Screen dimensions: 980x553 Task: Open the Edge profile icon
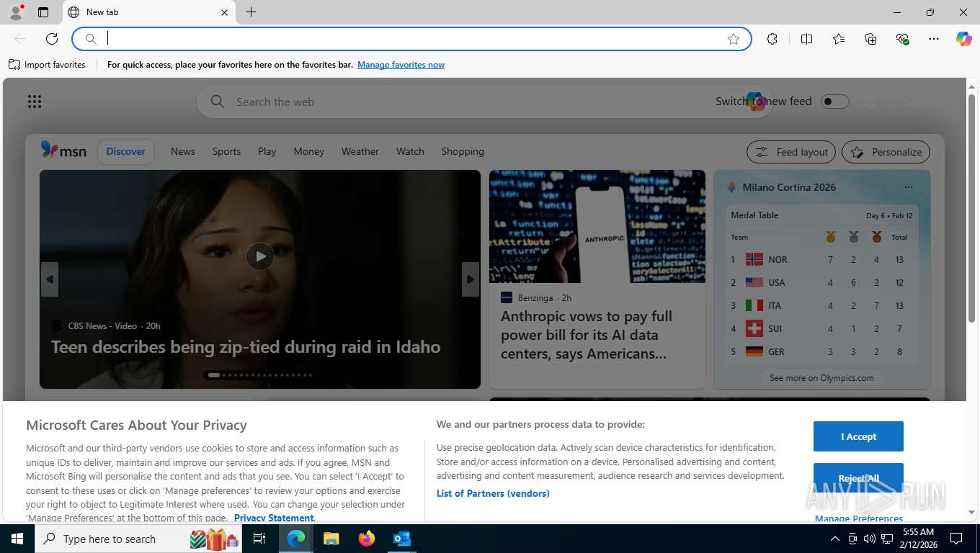pyautogui.click(x=16, y=12)
